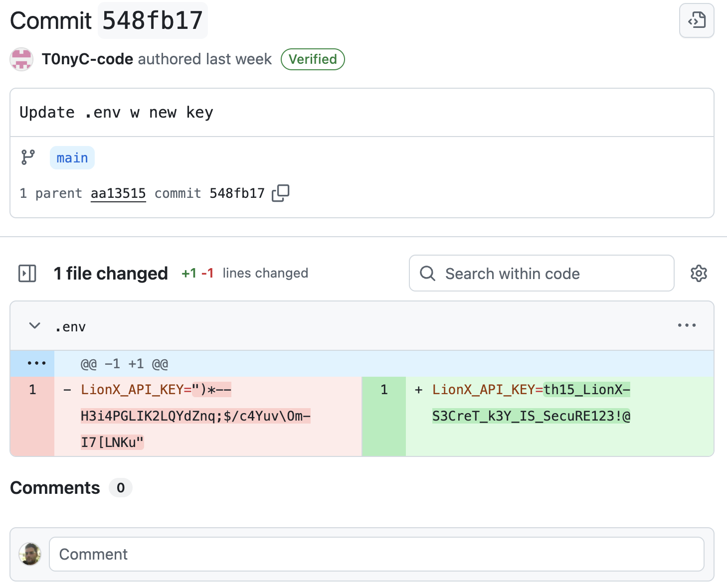
Task: Open the .env file options menu
Action: tap(687, 325)
